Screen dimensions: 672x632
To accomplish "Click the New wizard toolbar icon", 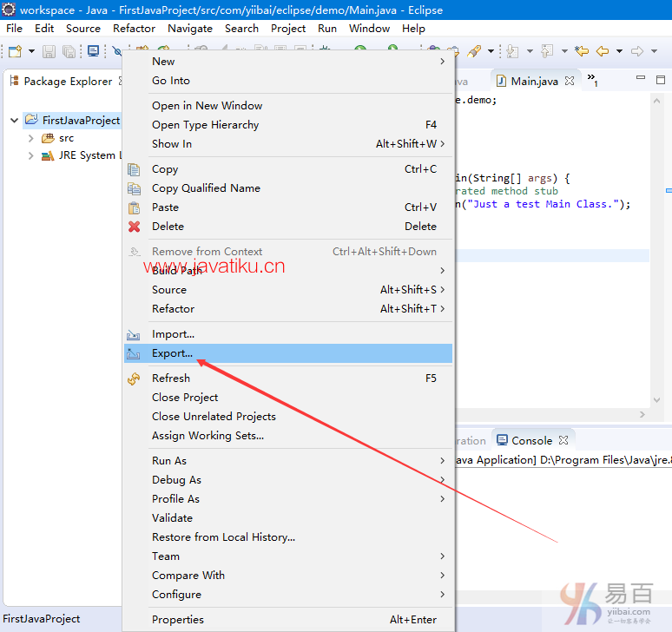I will click(16, 51).
